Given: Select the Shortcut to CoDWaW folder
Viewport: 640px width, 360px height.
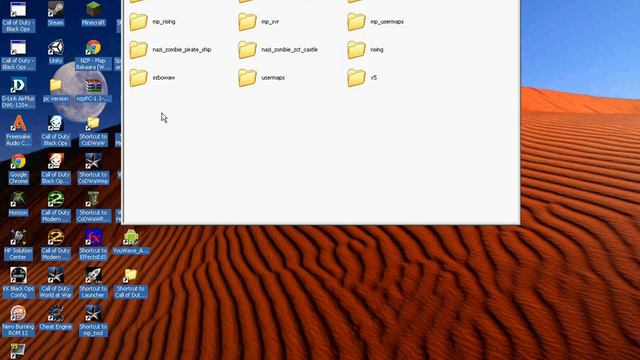Looking at the screenshot, I should point(93,131).
